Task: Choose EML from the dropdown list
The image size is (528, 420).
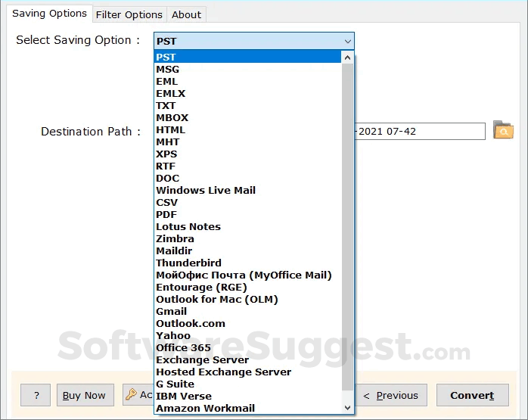Action: 247,81
